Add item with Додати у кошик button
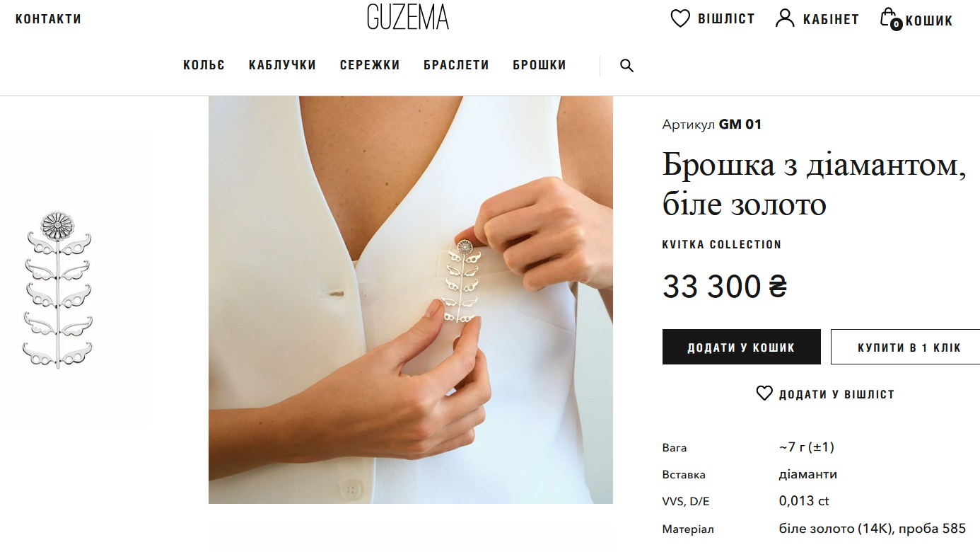The height and width of the screenshot is (552, 980). (742, 347)
